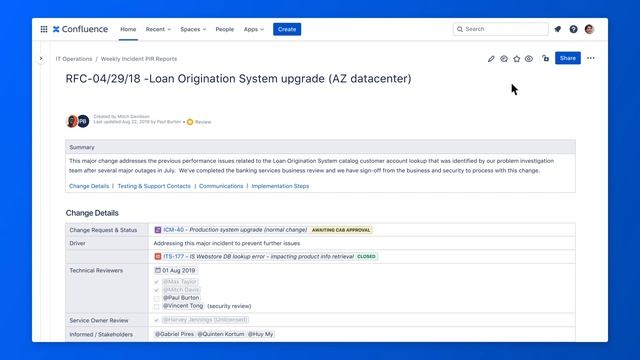Open page restrictions lock icon
This screenshot has width=640, height=360.
coord(546,58)
